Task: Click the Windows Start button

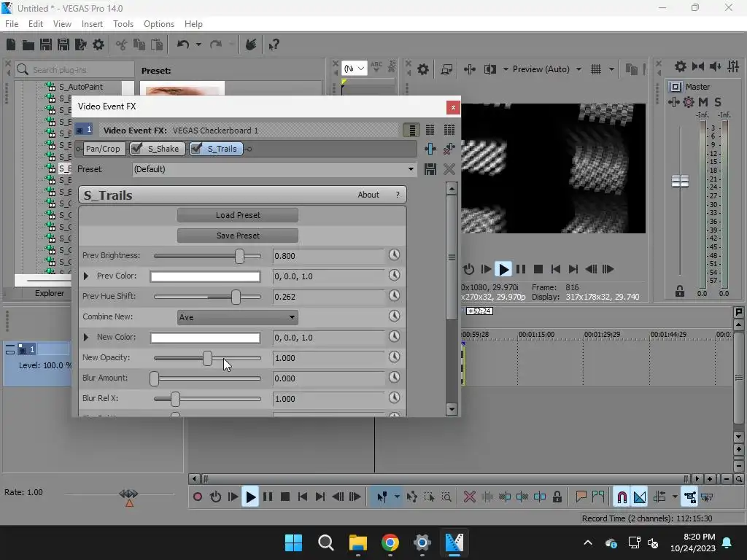Action: 293,542
